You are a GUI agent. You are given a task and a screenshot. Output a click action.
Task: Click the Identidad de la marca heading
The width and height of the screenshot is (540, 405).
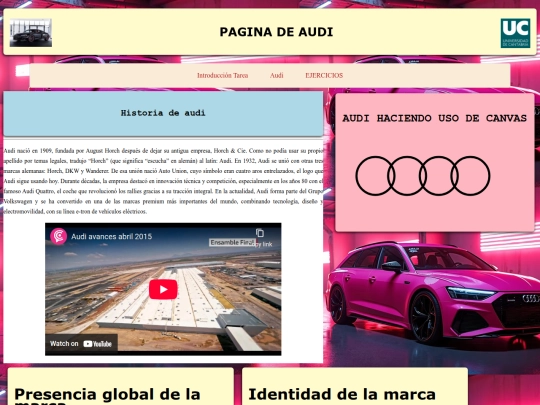342,394
